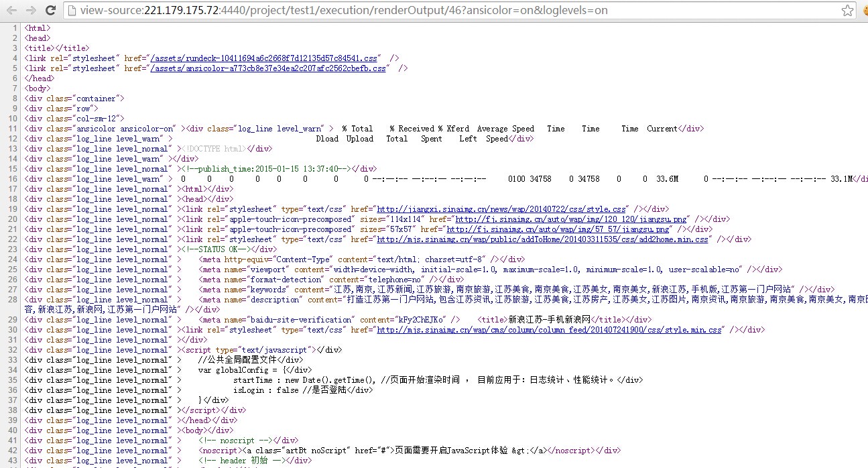Open the 120_120 jiangsu.png link

[572, 219]
